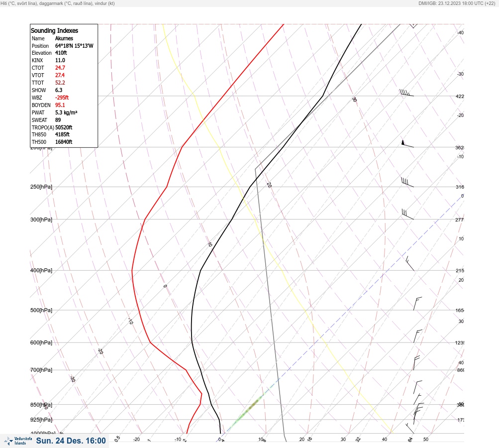Viewport: 499px width, 448px height.
Task: Click the 'Sounding Indexes' heading
Action: coord(54,30)
